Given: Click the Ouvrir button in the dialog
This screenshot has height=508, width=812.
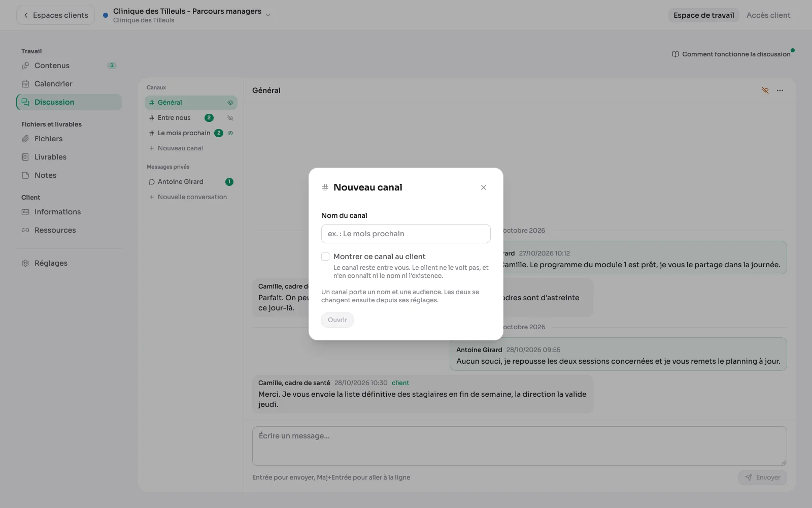Looking at the screenshot, I should (337, 320).
